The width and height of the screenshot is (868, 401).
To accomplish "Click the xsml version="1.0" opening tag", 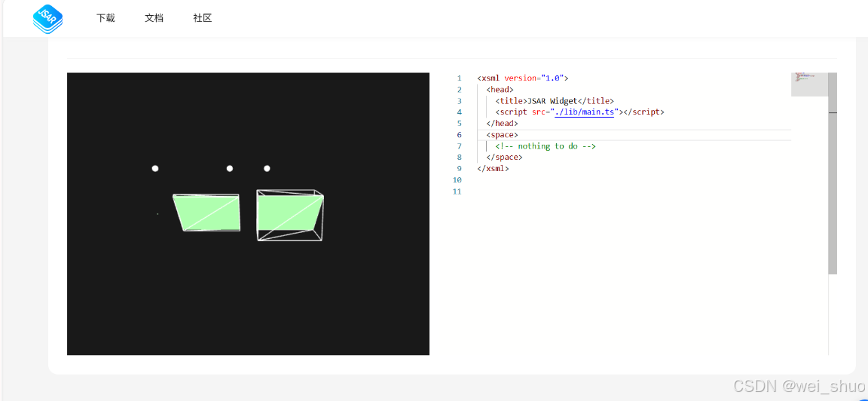I will pos(523,78).
